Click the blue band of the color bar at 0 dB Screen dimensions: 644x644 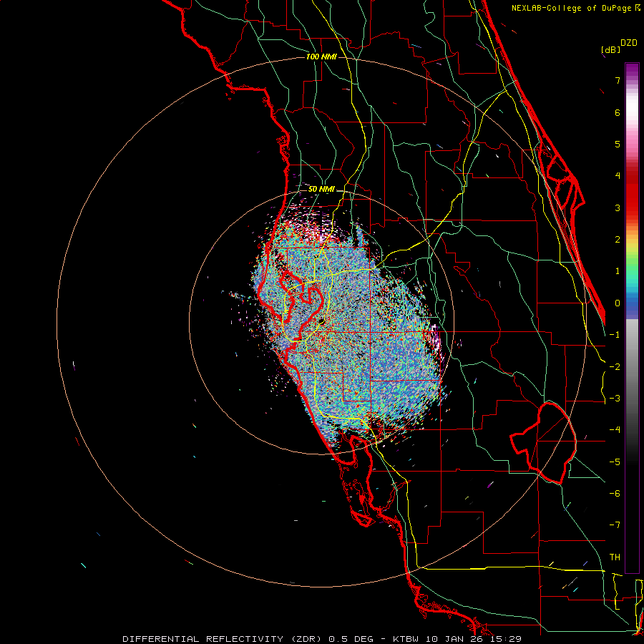[x=632, y=303]
